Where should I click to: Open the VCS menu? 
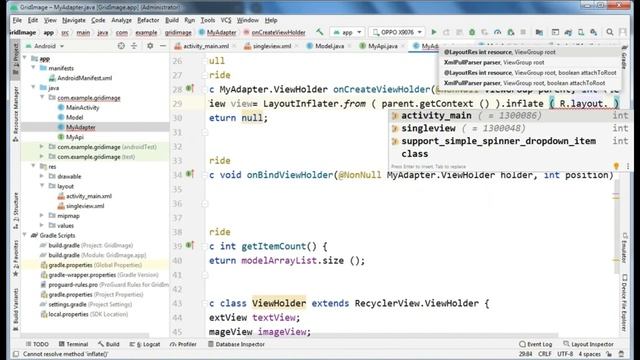pyautogui.click(x=226, y=20)
